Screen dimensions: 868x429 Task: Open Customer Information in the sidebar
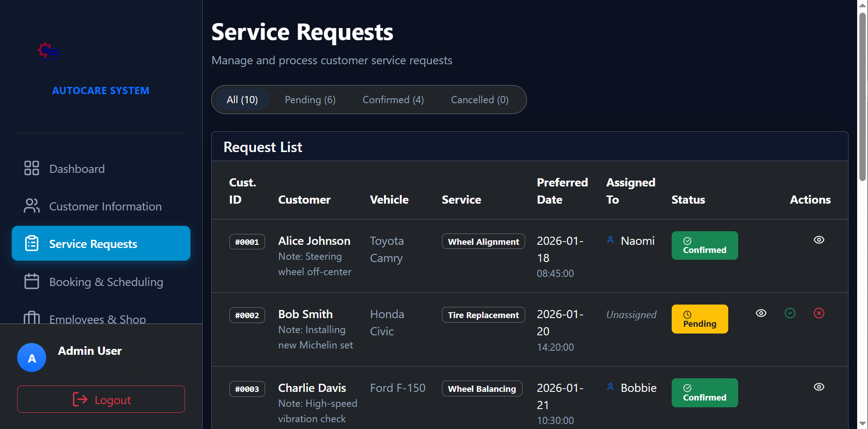101,206
